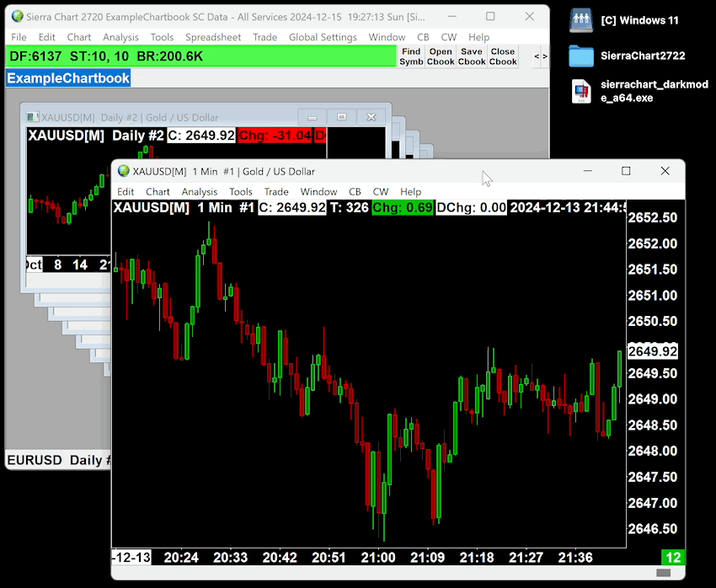The width and height of the screenshot is (716, 588).
Task: Select the ExampleChartbook tab
Action: click(68, 78)
